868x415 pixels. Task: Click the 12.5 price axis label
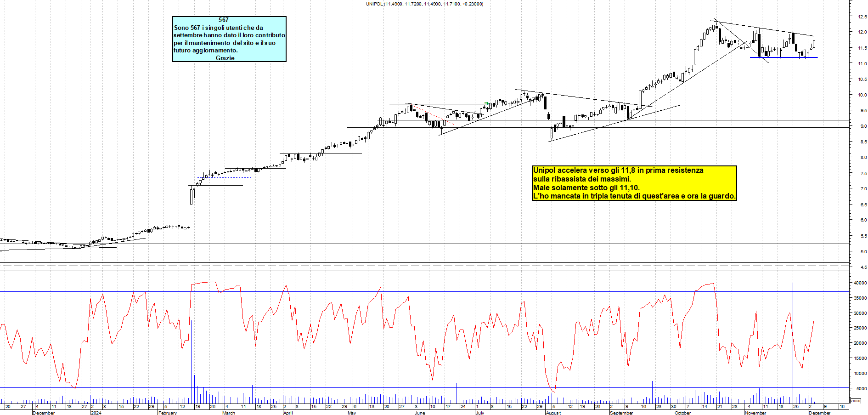pyautogui.click(x=862, y=17)
